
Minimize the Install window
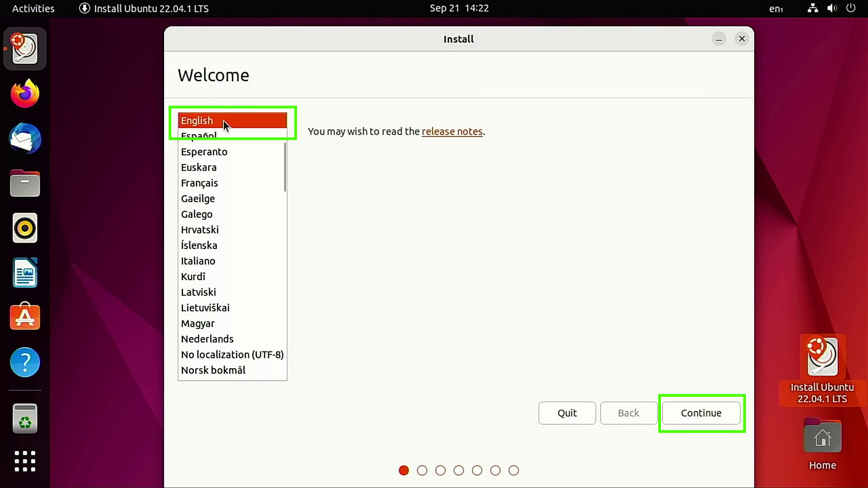[719, 39]
